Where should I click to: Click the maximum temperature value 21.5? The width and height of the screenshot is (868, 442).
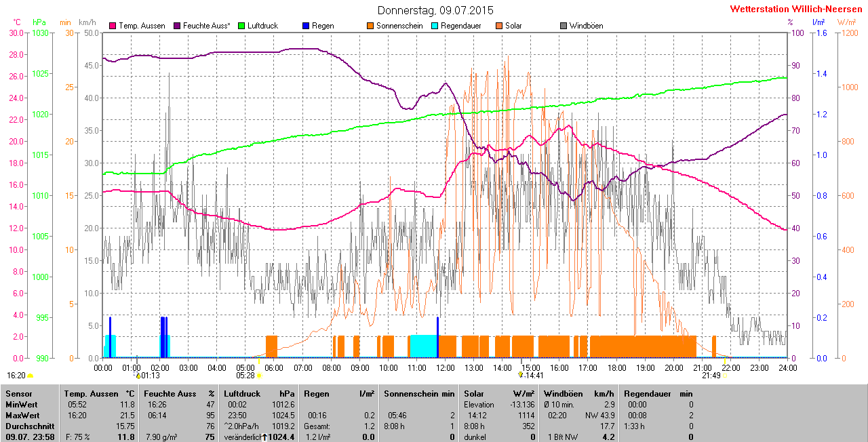pyautogui.click(x=128, y=415)
